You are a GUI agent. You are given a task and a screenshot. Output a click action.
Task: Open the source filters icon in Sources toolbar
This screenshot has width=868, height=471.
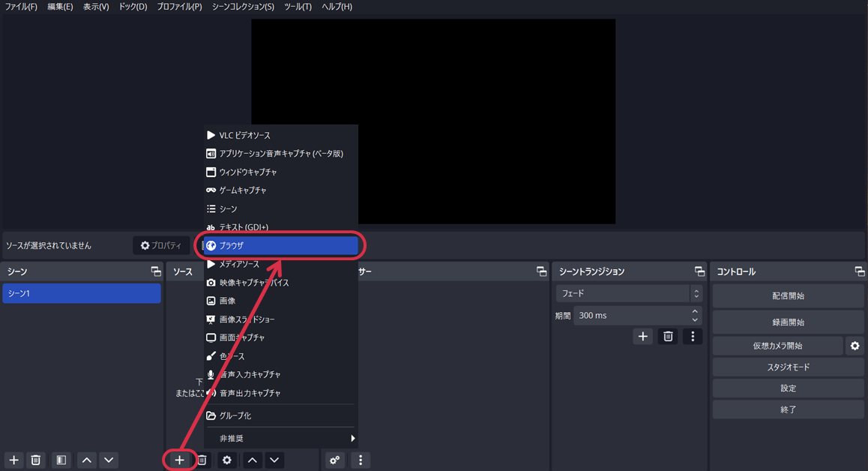click(x=334, y=460)
